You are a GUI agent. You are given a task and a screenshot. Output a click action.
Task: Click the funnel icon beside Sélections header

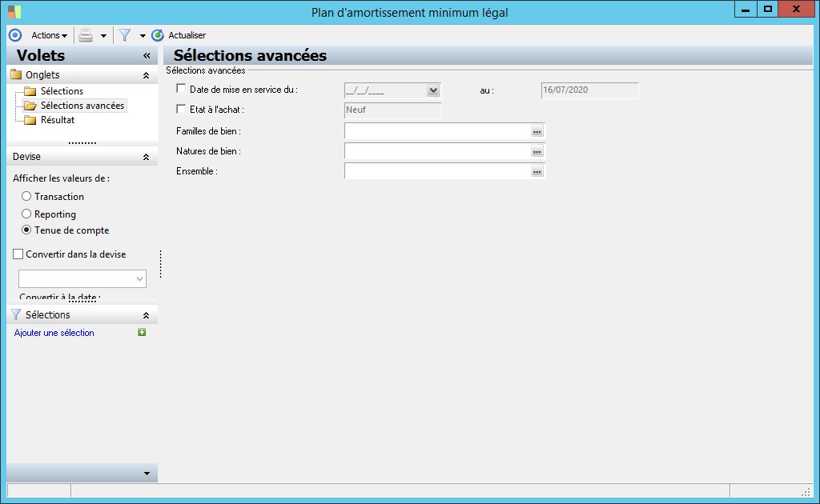(x=16, y=314)
